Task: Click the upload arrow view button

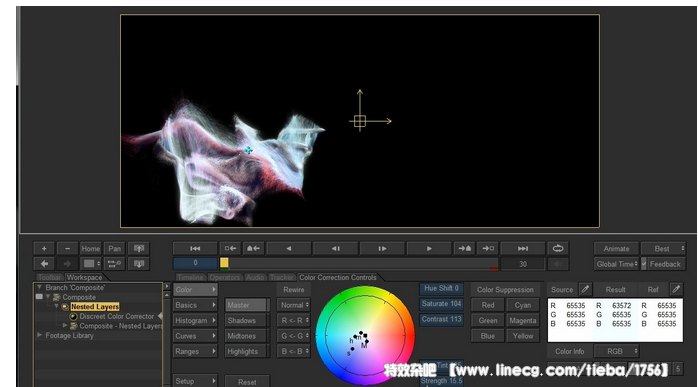Action: pyautogui.click(x=139, y=248)
